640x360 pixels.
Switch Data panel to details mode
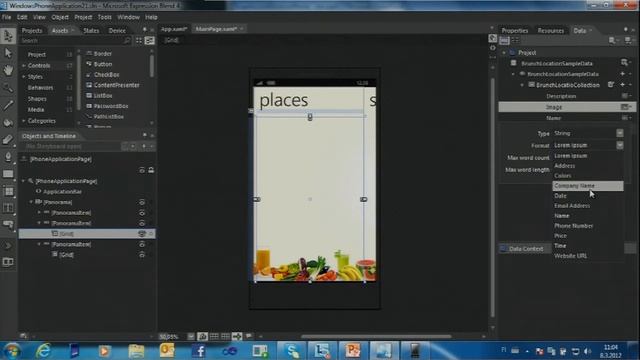coord(515,40)
